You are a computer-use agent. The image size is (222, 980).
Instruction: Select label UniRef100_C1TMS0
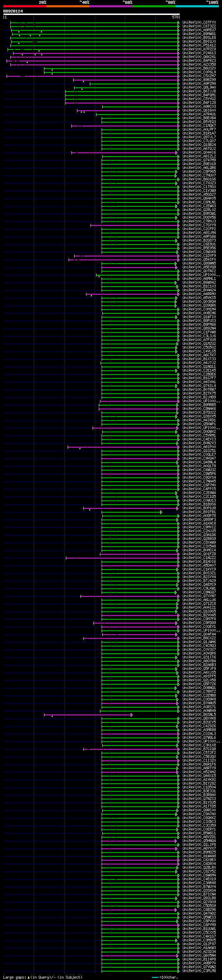point(199,187)
